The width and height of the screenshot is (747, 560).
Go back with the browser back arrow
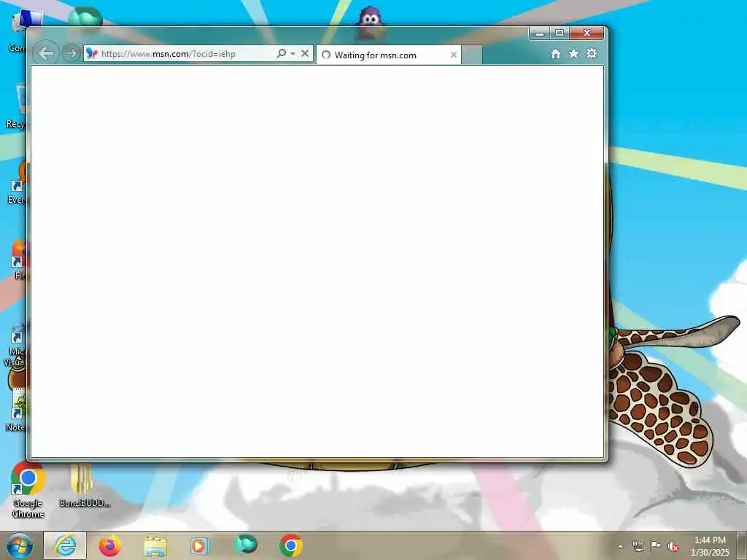(x=46, y=52)
